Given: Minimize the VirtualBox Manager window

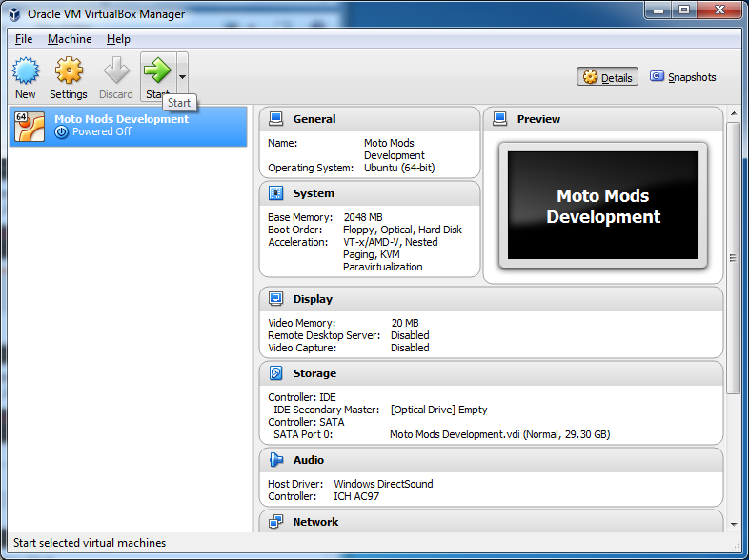Looking at the screenshot, I should pyautogui.click(x=658, y=10).
